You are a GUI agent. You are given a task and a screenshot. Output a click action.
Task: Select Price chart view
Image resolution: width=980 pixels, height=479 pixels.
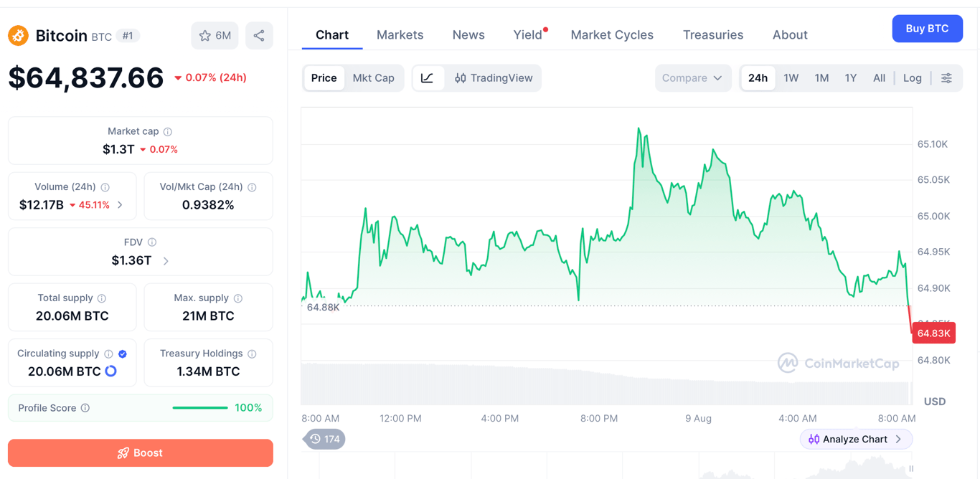tap(324, 78)
